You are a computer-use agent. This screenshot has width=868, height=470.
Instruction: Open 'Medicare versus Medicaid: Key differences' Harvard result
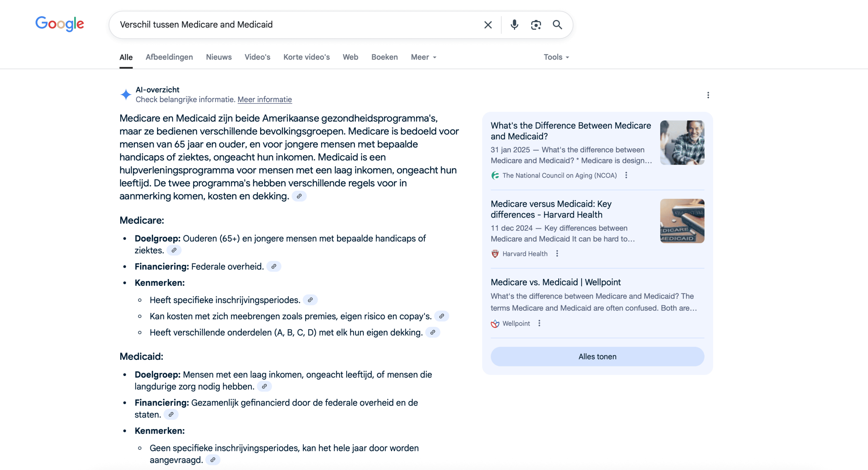click(551, 209)
